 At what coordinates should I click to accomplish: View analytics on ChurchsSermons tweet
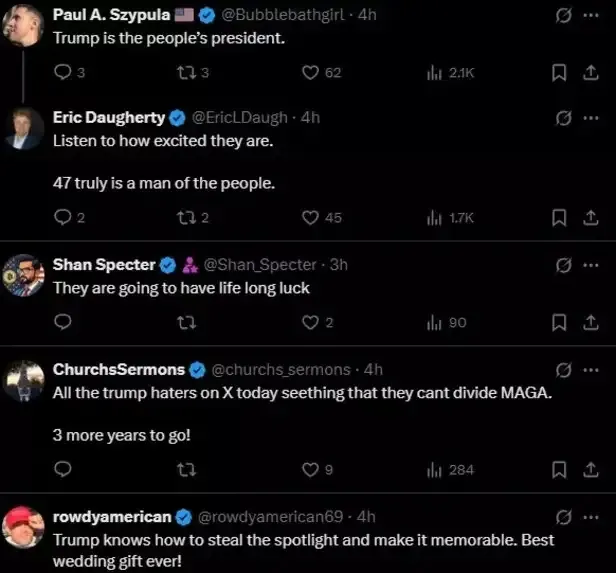[436, 469]
